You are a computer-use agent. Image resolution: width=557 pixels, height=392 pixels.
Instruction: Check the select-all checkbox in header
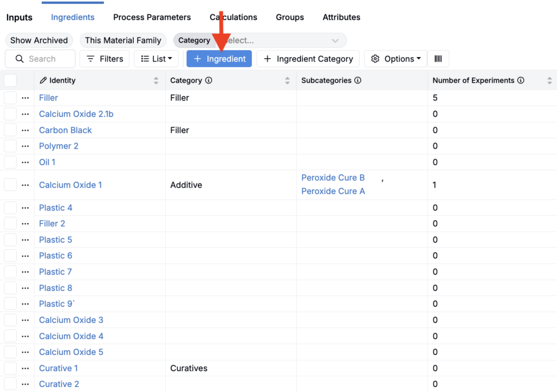coord(10,80)
